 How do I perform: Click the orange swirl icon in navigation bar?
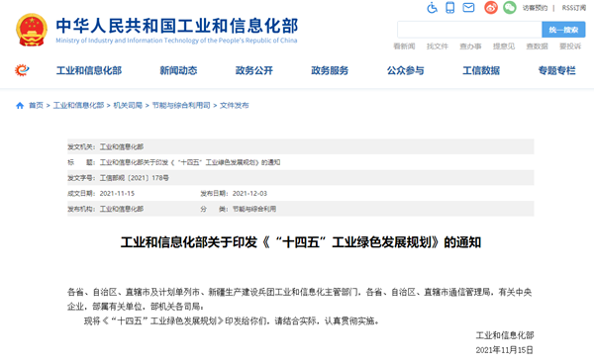pos(22,70)
